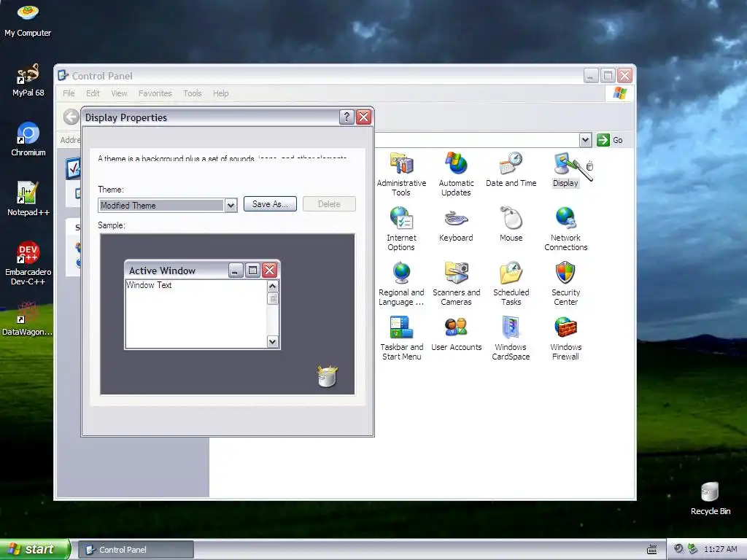Image resolution: width=747 pixels, height=560 pixels.
Task: Select MyPal 68 desktop shortcut
Action: [x=28, y=80]
